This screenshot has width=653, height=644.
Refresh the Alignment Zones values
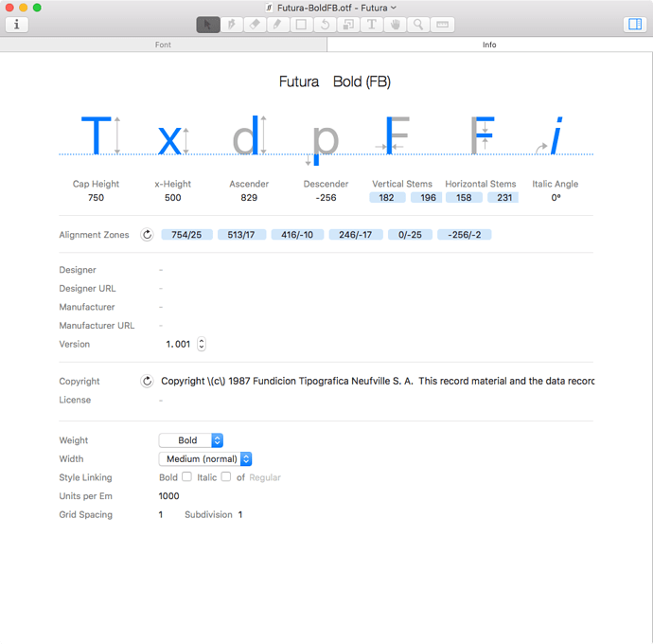147,235
